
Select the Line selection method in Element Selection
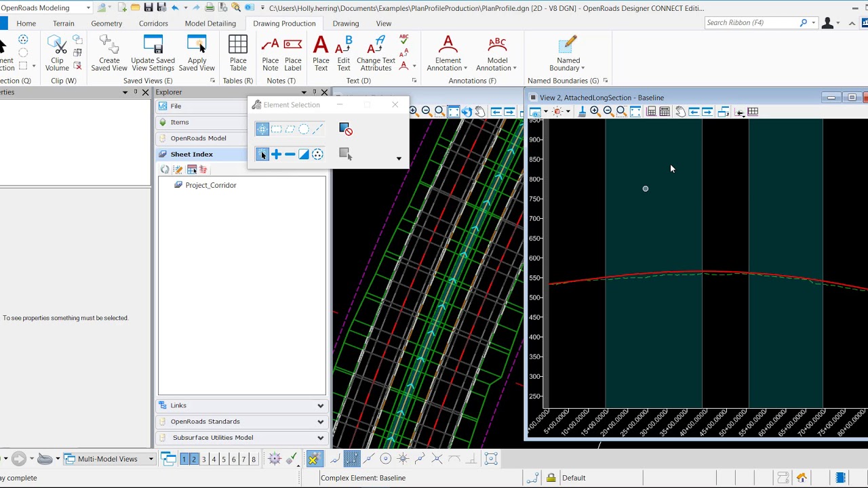[317, 129]
